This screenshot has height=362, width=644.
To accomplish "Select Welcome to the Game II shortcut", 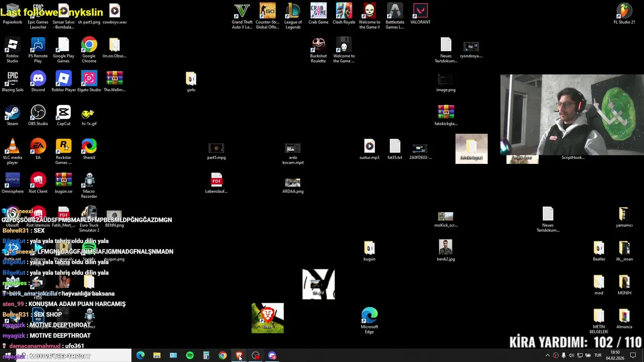I will [369, 16].
